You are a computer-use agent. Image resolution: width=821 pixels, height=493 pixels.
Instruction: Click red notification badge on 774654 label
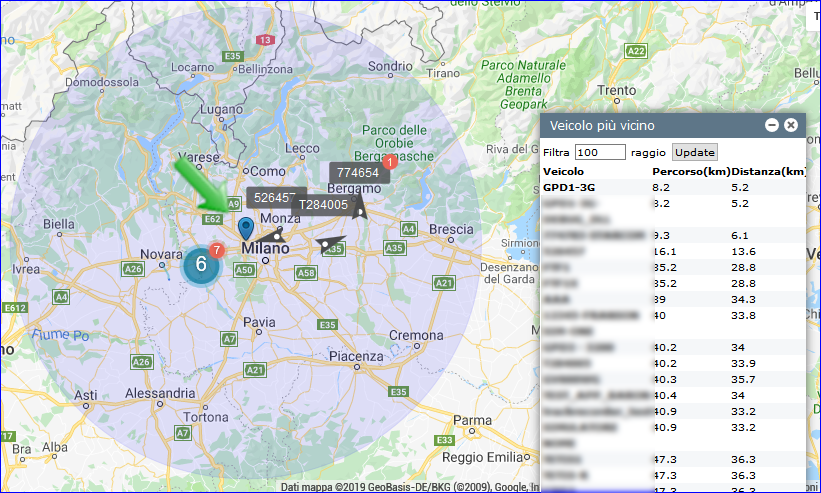[x=391, y=161]
